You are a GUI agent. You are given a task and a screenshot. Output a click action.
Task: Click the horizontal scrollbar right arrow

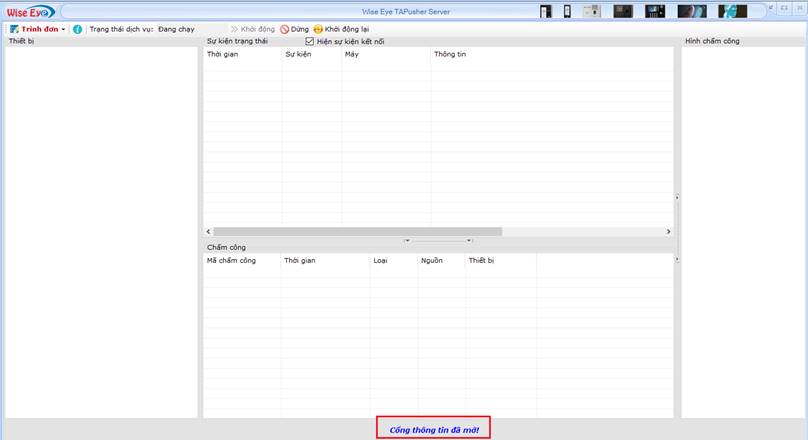tap(669, 232)
